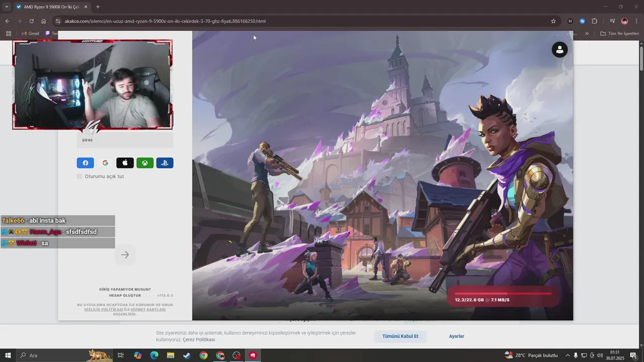Click the 'Ara' taskbar search box
The image size is (644, 362).
[x=65, y=355]
